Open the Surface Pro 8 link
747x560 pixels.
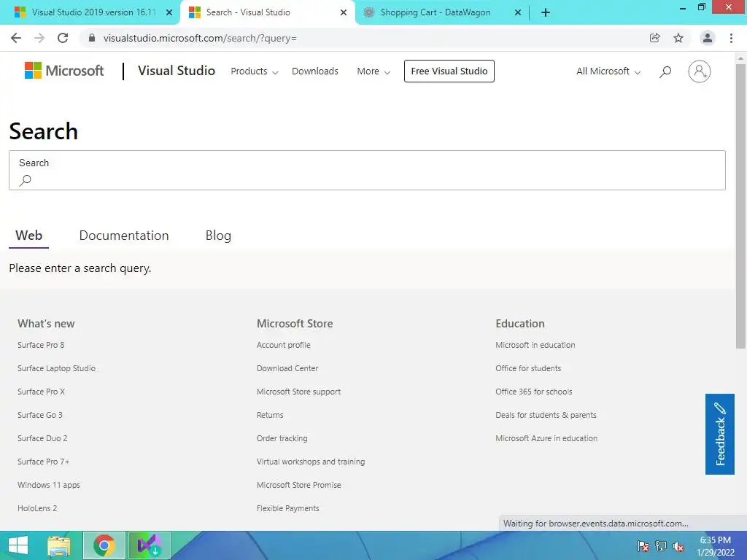(x=41, y=345)
